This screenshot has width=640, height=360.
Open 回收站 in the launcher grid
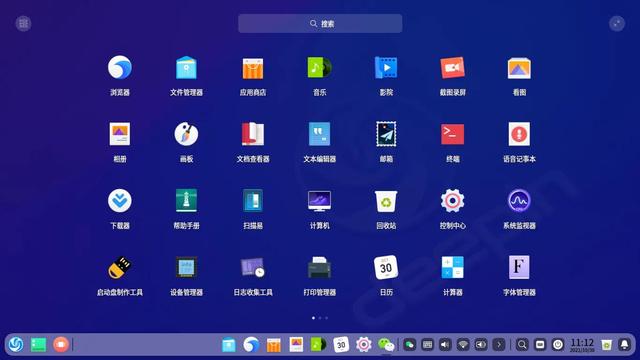[x=386, y=201]
